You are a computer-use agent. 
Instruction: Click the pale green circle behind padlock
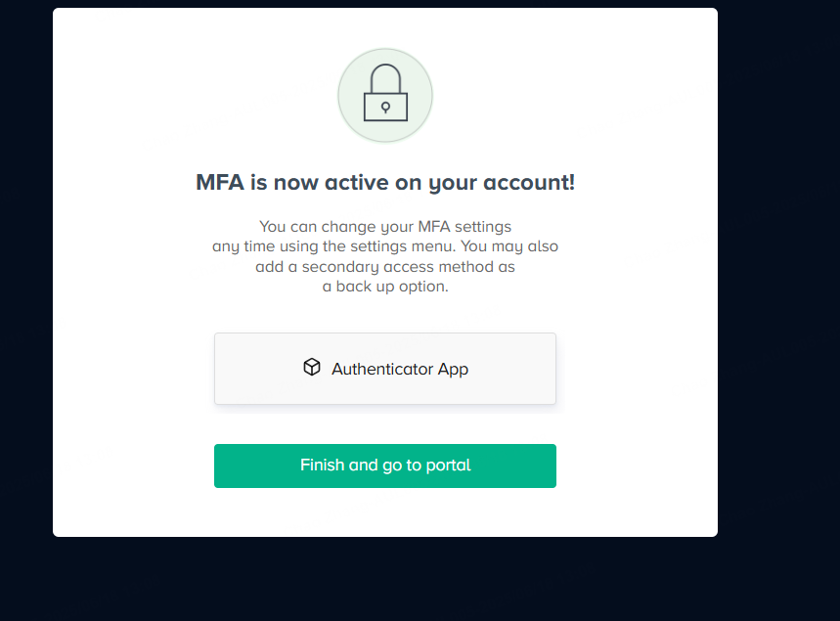point(385,96)
